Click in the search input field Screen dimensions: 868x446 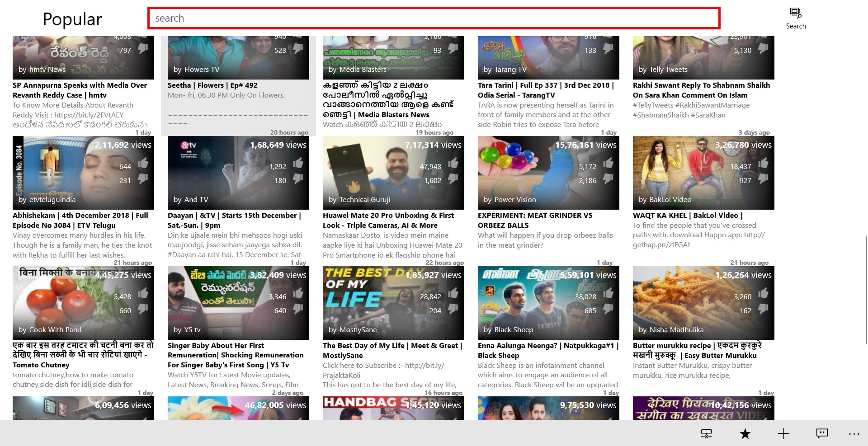(434, 18)
